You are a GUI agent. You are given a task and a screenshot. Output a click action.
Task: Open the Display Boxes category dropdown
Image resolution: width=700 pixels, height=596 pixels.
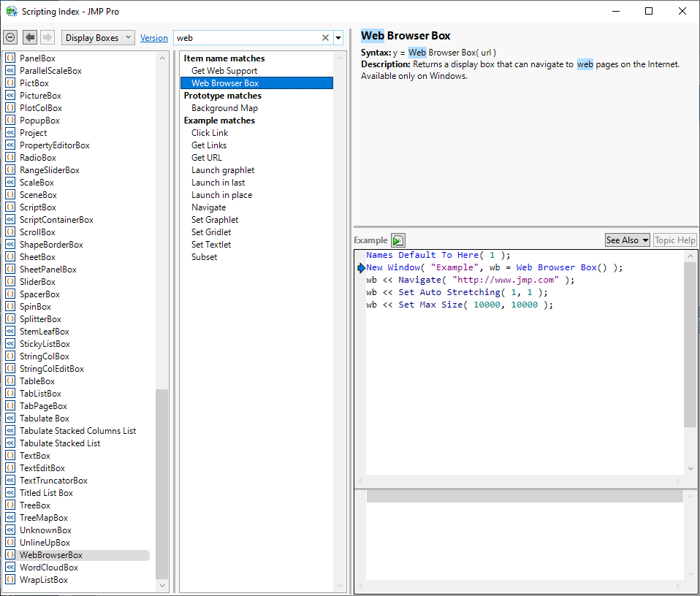(98, 38)
